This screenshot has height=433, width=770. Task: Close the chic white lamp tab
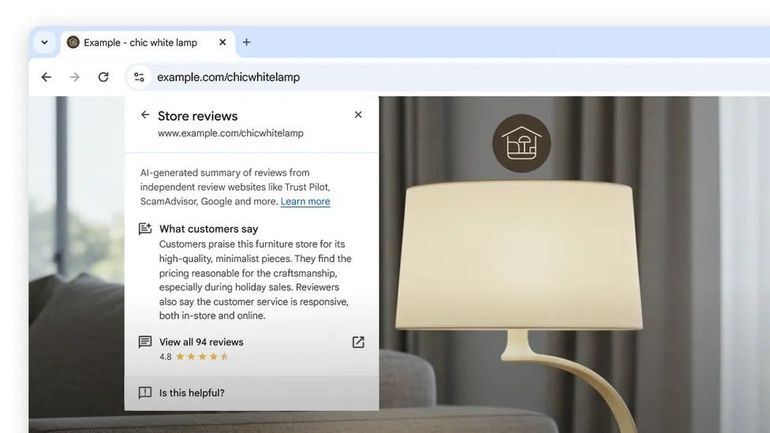[x=222, y=42]
